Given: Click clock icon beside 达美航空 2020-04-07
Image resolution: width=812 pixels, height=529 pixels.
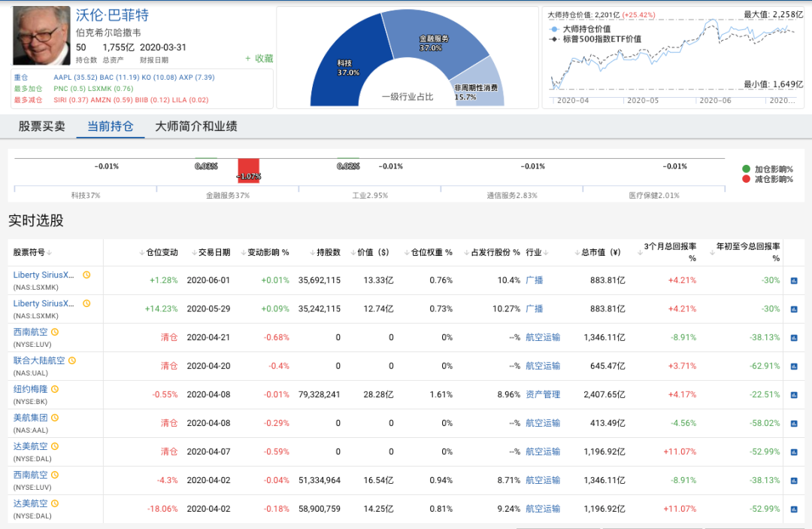Looking at the screenshot, I should click(55, 446).
